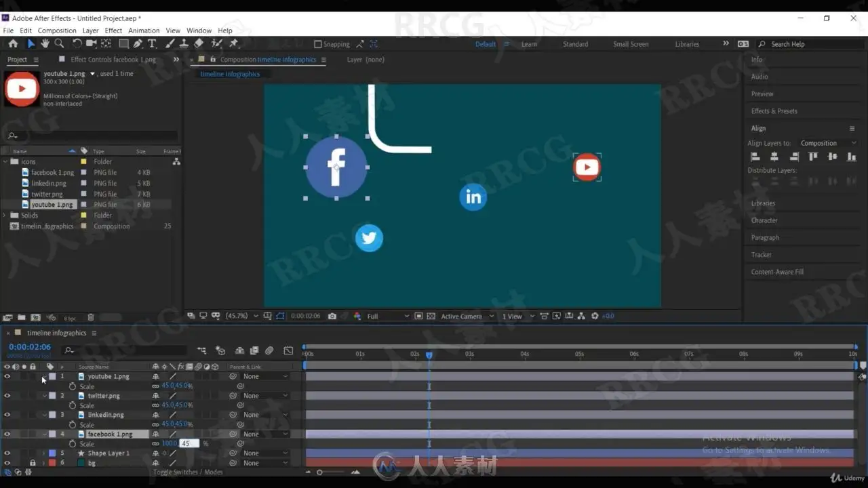Open the Effects & Presets panel
The height and width of the screenshot is (488, 868).
coord(774,111)
